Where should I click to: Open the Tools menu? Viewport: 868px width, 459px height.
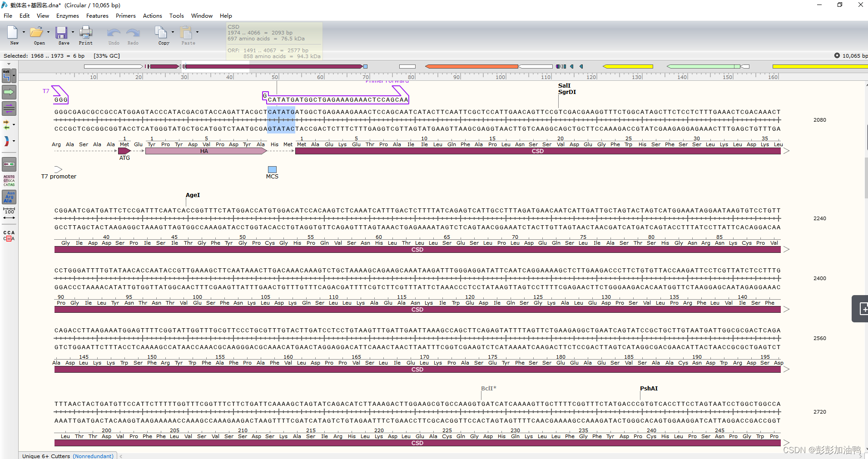point(177,15)
